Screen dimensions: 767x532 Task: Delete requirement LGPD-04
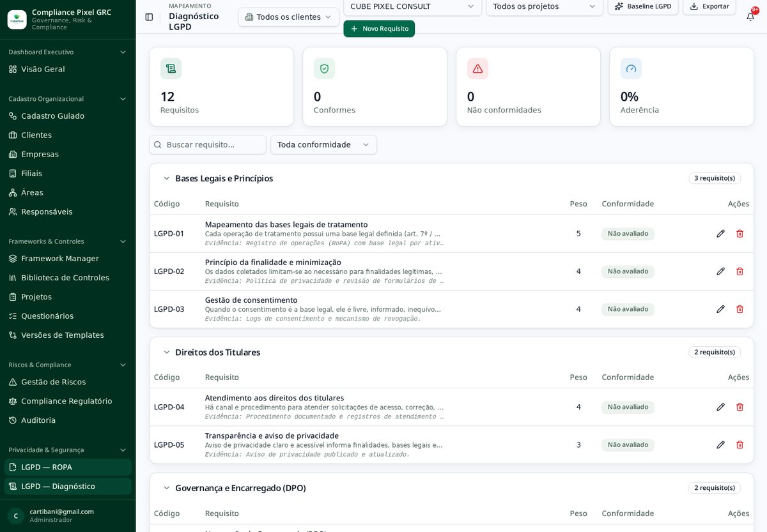(740, 407)
